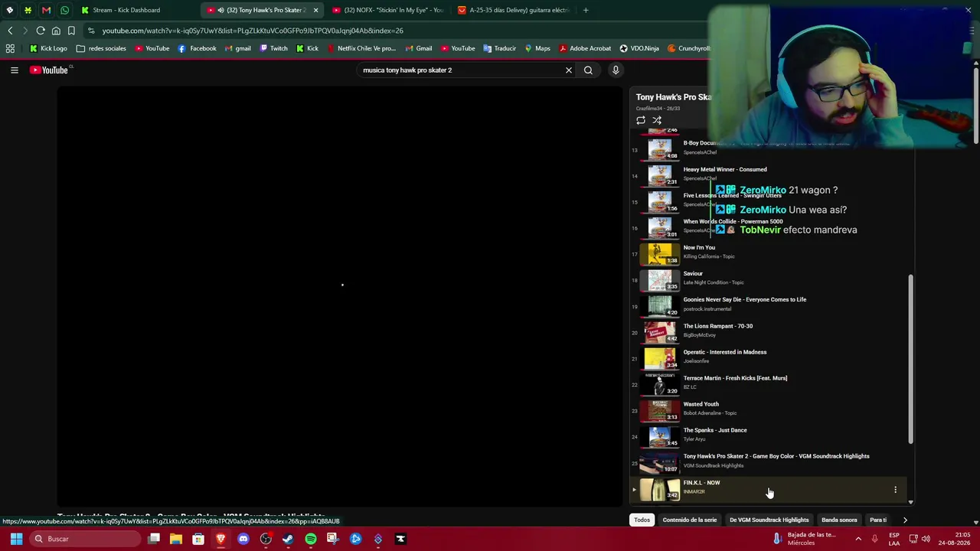Open the Kick Logo bookmark
The width and height of the screenshot is (980, 551).
(47, 48)
